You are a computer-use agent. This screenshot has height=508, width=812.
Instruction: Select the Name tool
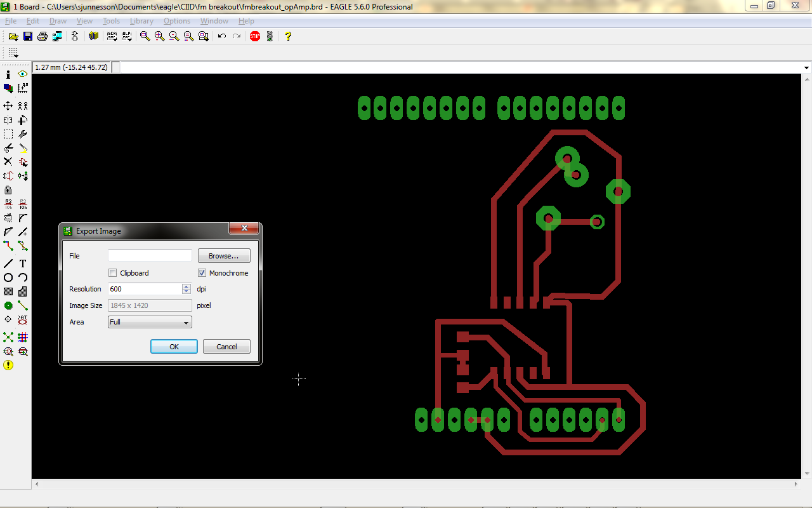click(8, 204)
